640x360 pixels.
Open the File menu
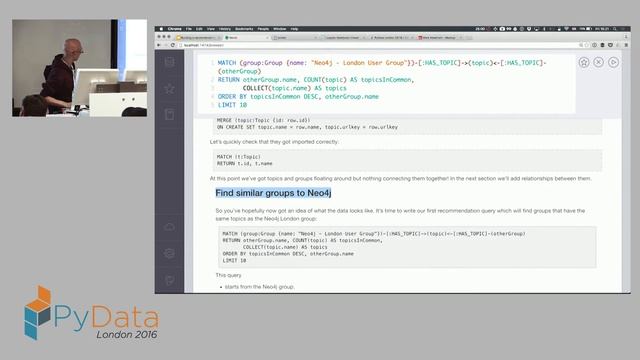tap(189, 29)
